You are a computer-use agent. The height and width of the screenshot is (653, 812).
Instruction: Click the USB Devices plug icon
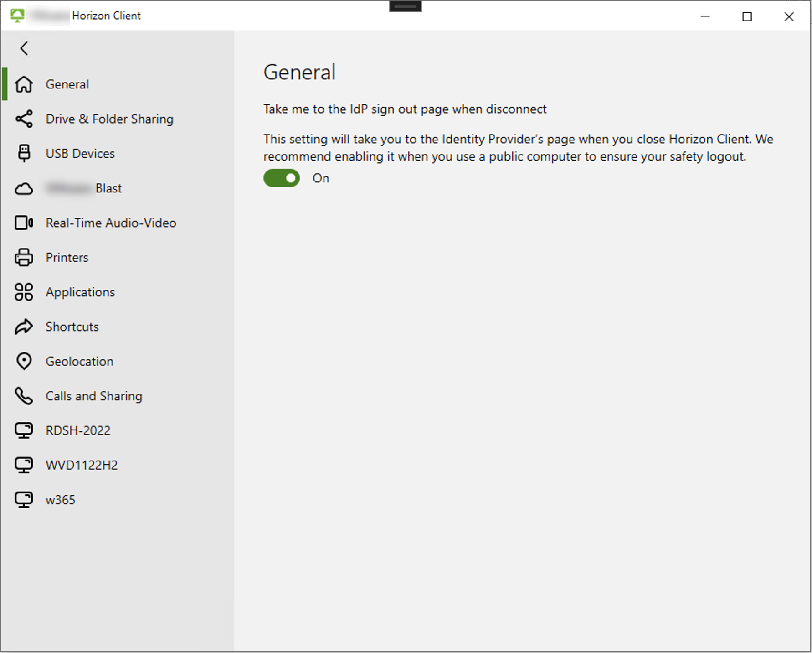[x=24, y=154]
